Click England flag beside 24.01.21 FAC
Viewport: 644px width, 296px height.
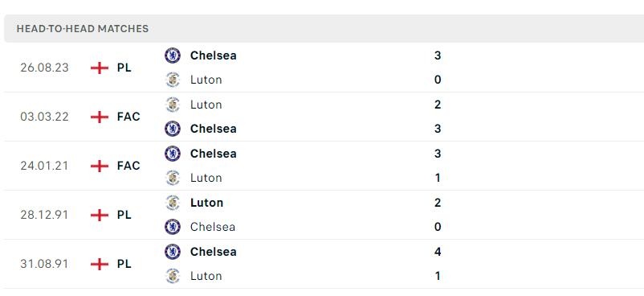tap(100, 166)
